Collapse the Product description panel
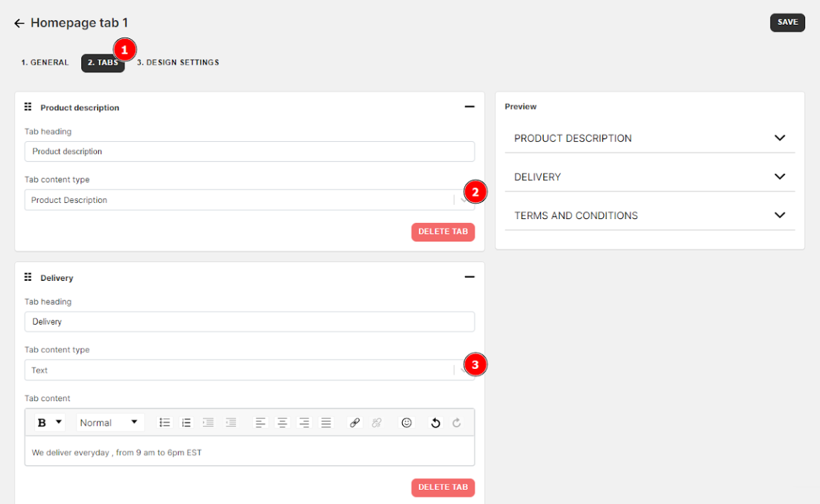820x504 pixels. [469, 107]
